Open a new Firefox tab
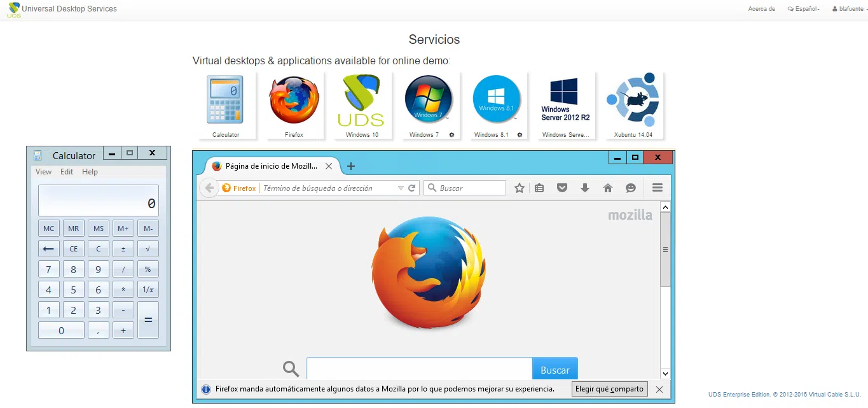The height and width of the screenshot is (408, 868). point(350,166)
